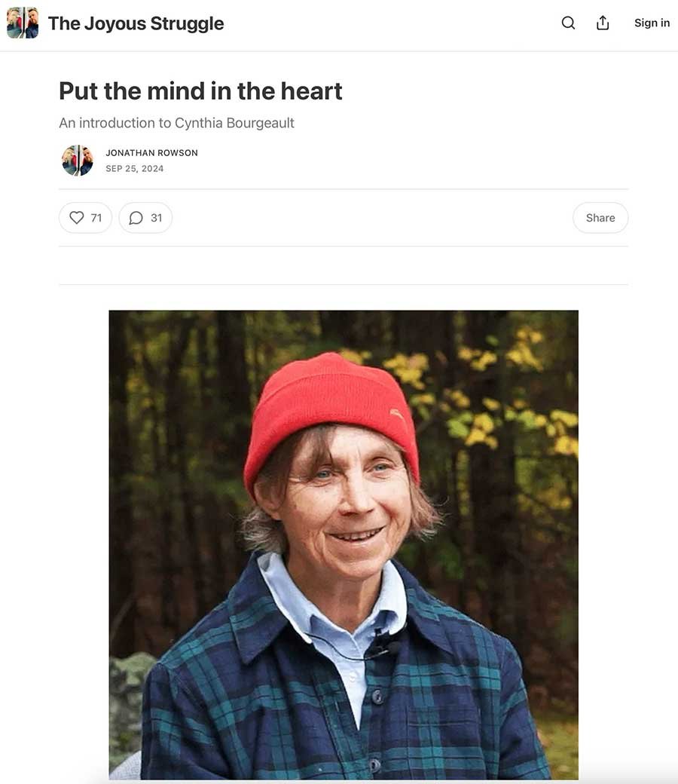The height and width of the screenshot is (784, 678).
Task: Click the header share upload icon
Action: 603,23
